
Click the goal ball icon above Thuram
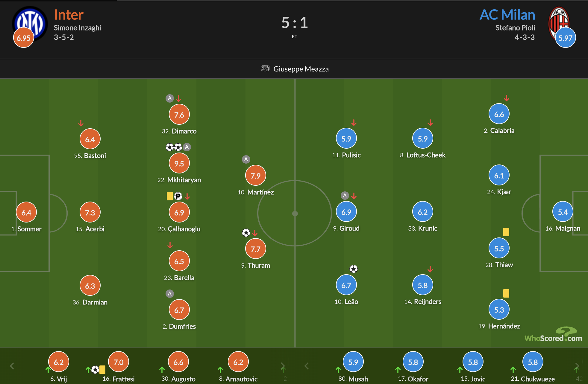point(246,233)
